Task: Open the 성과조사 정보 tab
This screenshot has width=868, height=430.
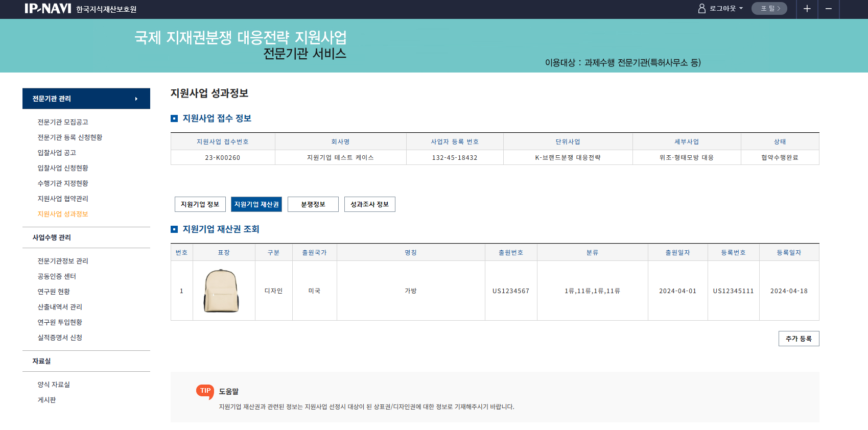Action: [369, 204]
